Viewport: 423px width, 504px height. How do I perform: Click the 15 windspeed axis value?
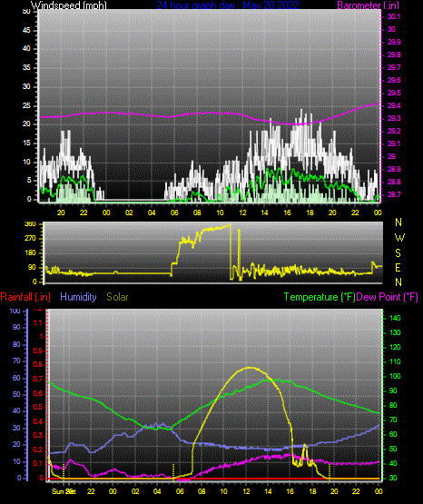coord(26,143)
